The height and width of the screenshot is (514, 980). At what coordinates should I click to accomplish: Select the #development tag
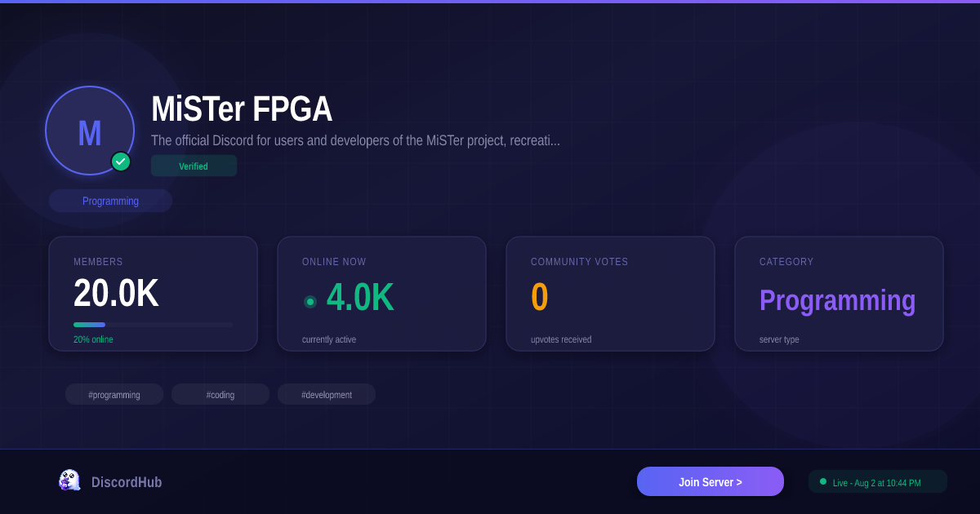[327, 394]
